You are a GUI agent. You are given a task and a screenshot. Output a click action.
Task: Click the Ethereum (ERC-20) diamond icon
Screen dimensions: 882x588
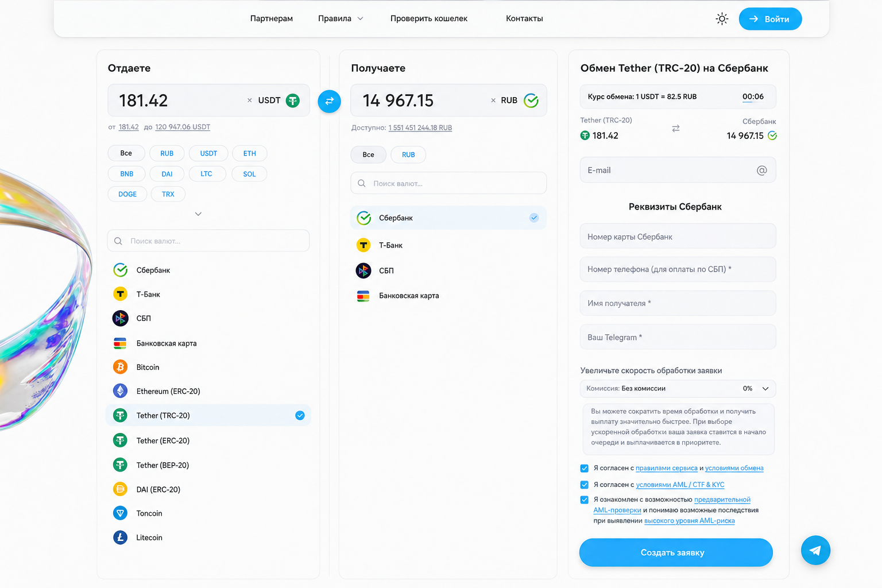click(x=120, y=391)
